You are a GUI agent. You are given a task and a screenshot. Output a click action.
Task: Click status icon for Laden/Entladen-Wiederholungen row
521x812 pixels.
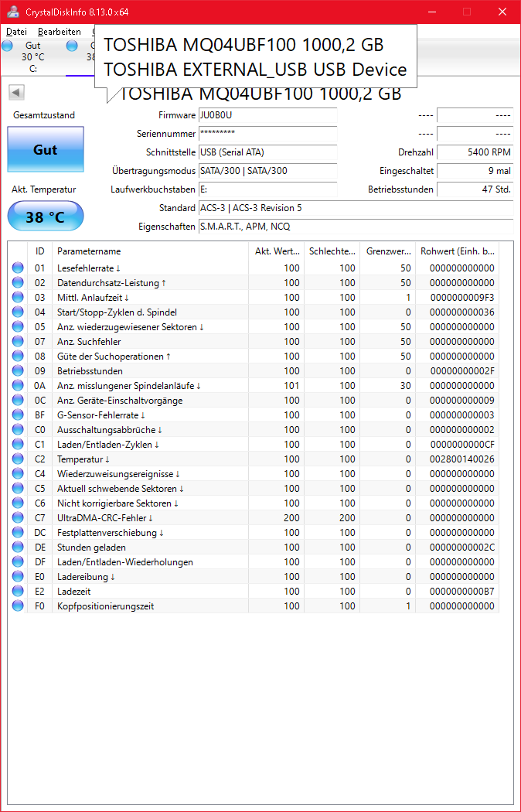coord(18,561)
